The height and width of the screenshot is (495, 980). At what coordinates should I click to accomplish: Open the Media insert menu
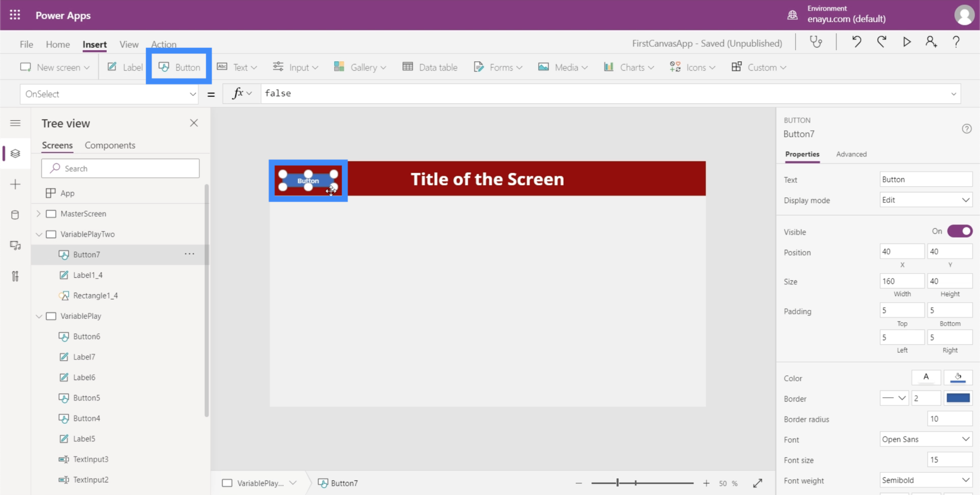point(563,67)
